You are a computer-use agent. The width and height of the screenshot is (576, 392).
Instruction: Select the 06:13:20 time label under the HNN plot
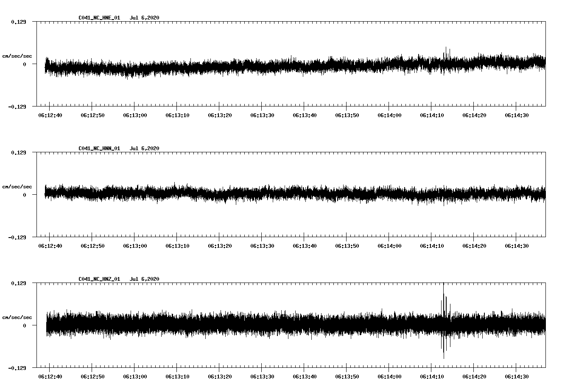point(220,246)
